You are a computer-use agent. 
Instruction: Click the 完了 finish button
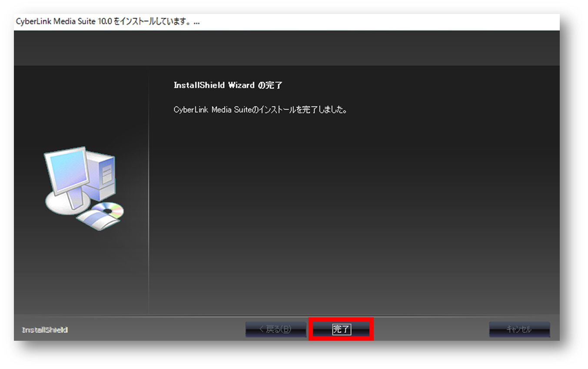click(341, 329)
